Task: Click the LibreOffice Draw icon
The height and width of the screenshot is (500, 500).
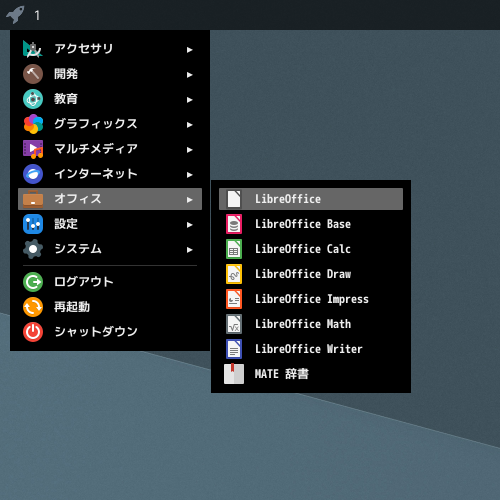Action: [x=234, y=274]
